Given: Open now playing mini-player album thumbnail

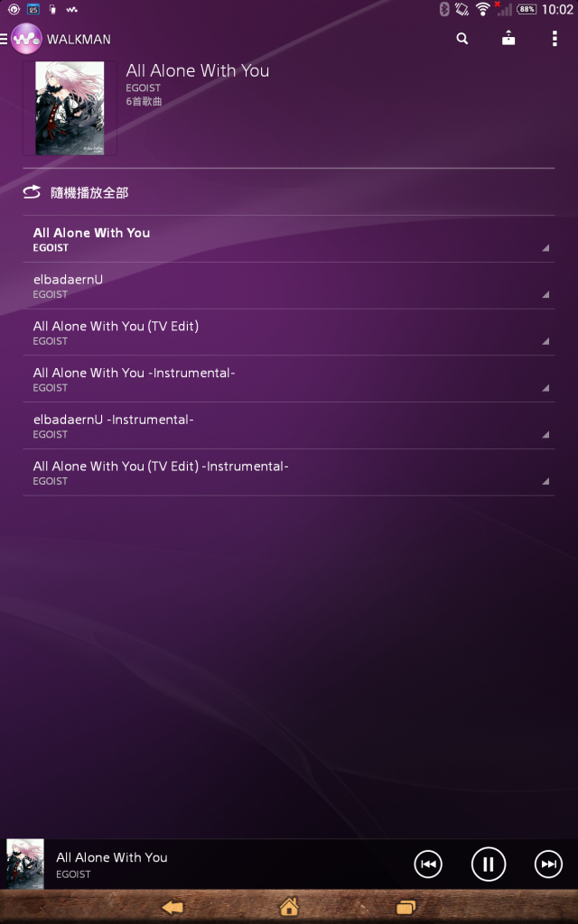Looking at the screenshot, I should point(25,864).
